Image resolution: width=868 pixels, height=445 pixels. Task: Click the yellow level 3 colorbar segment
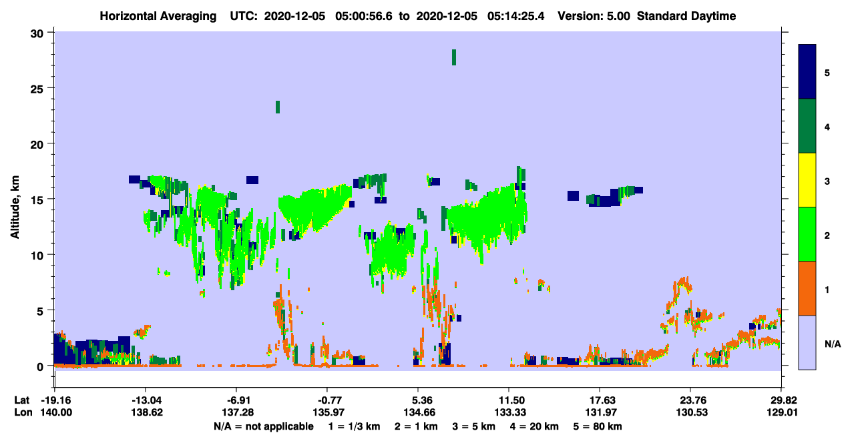[x=807, y=180]
